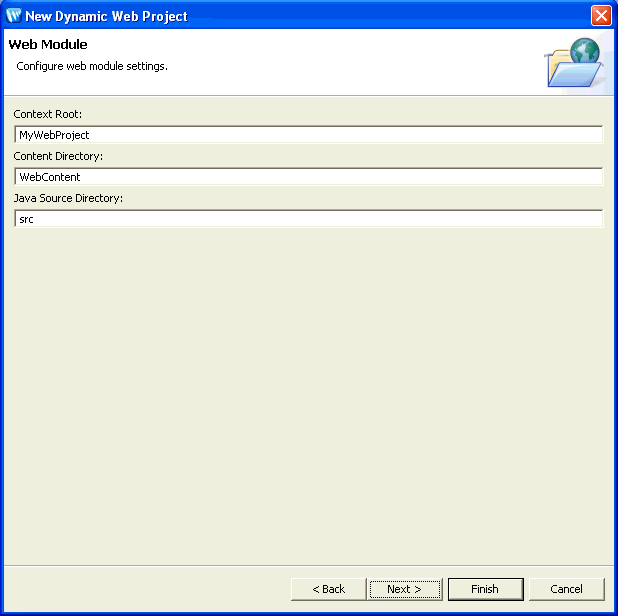Screen dimensions: 618x616
Task: Click into the Content Directory field
Action: click(309, 177)
